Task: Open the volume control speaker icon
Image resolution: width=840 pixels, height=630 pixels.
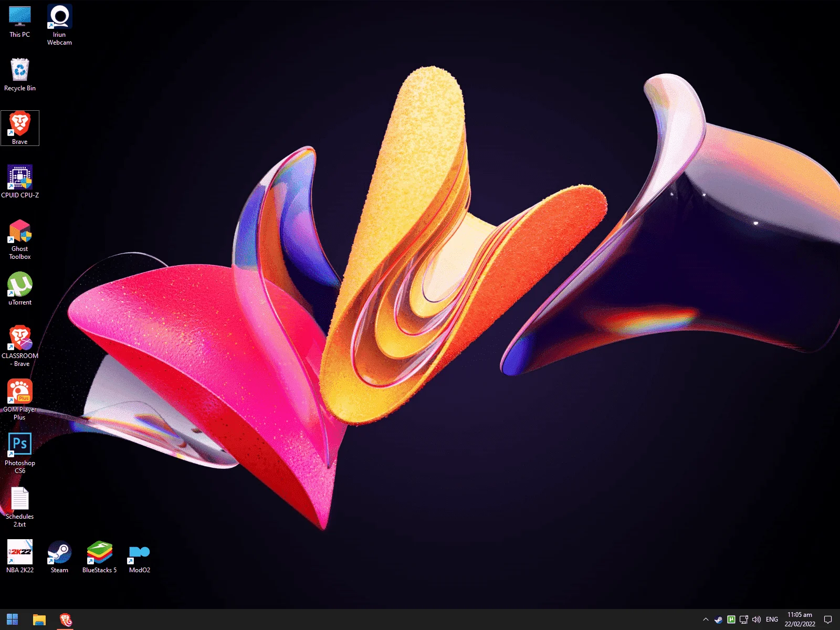Action: click(757, 619)
